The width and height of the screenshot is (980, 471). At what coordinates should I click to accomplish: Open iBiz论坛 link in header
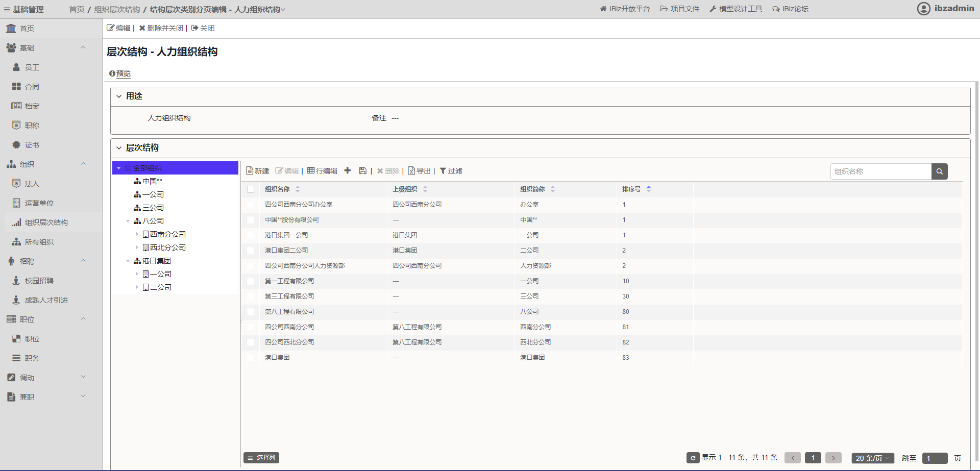click(x=791, y=9)
